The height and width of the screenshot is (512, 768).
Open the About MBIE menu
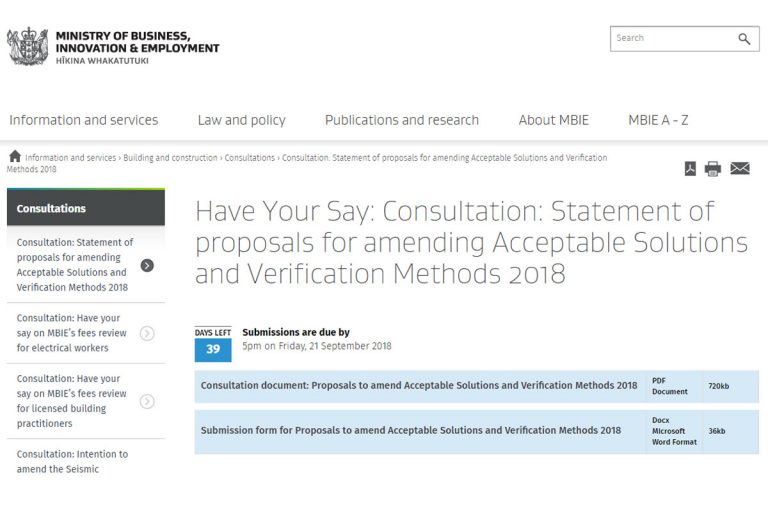point(553,120)
